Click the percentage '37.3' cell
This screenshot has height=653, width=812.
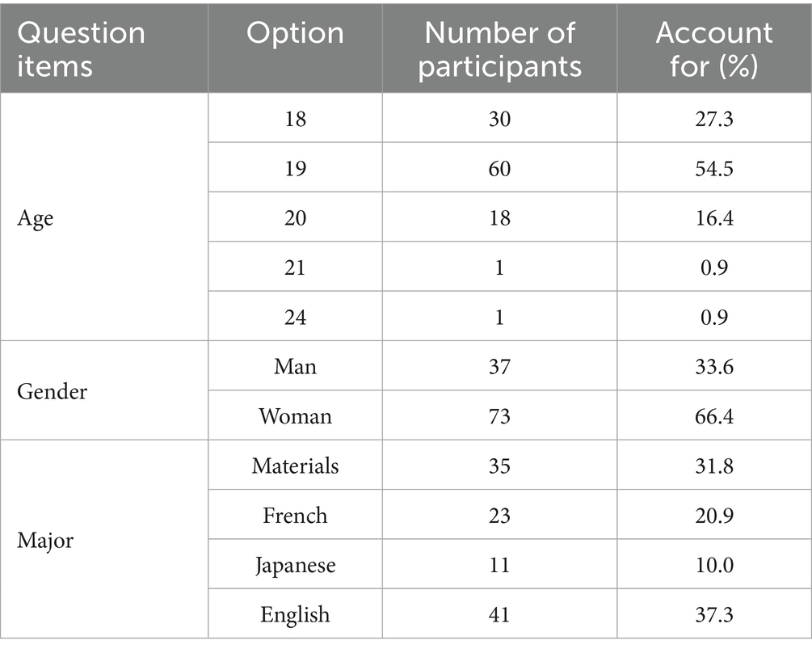[x=713, y=614]
